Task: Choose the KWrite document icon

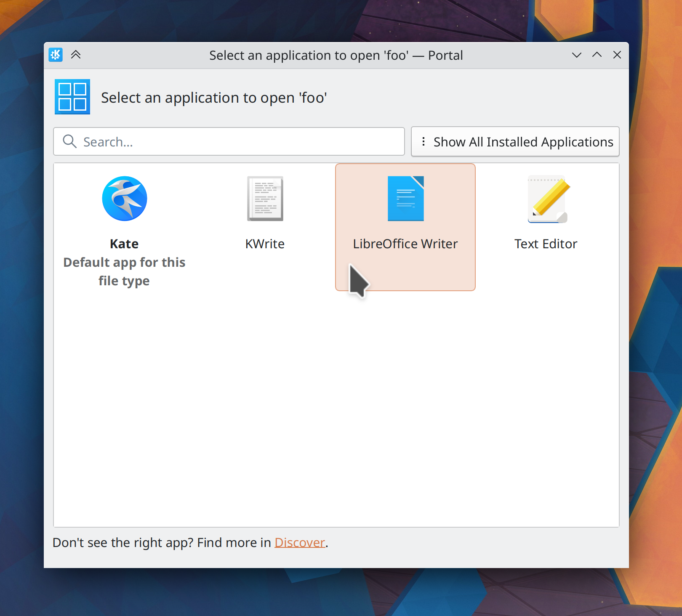Action: pos(265,199)
